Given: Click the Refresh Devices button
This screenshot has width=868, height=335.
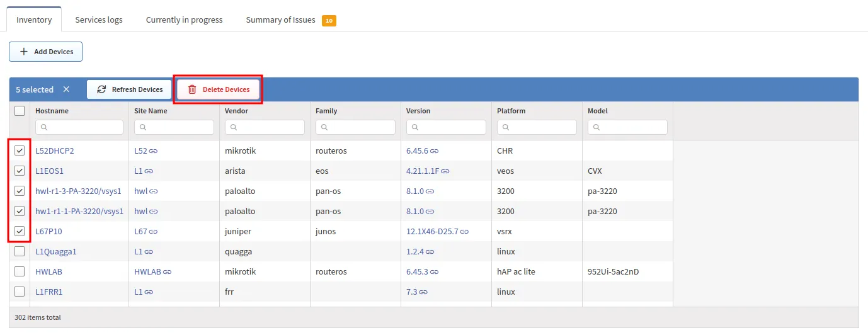Looking at the screenshot, I should point(129,89).
